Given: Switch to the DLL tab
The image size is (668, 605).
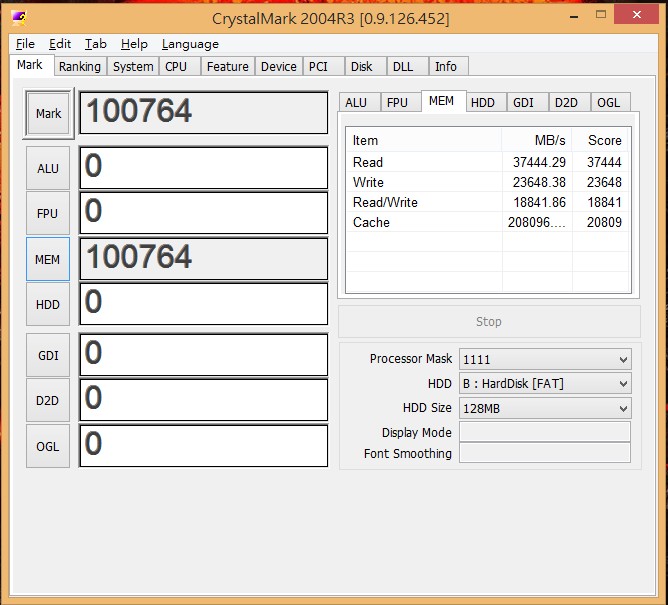Looking at the screenshot, I should coord(407,66).
